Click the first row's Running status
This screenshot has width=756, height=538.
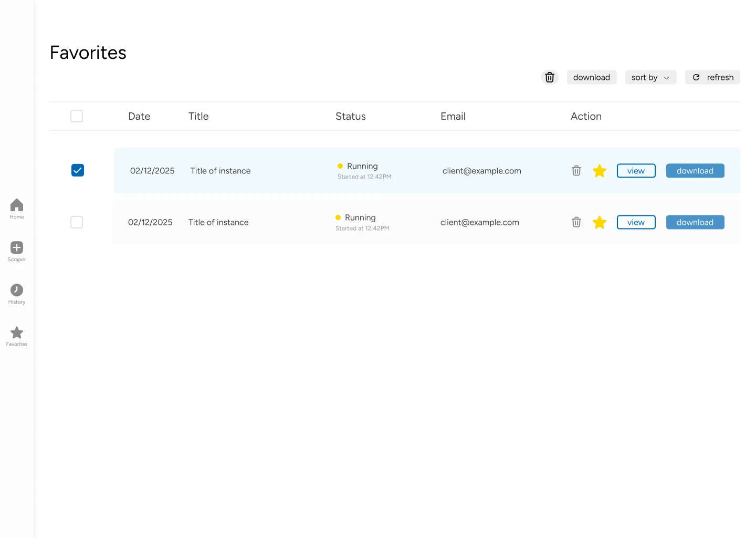(358, 166)
